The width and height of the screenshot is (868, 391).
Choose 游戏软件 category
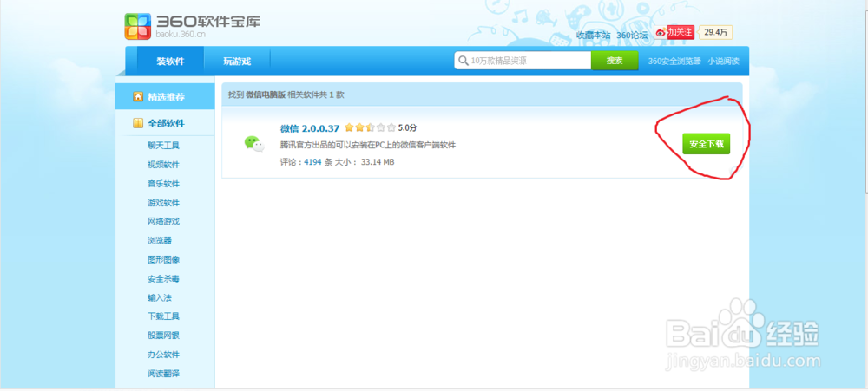(x=163, y=203)
